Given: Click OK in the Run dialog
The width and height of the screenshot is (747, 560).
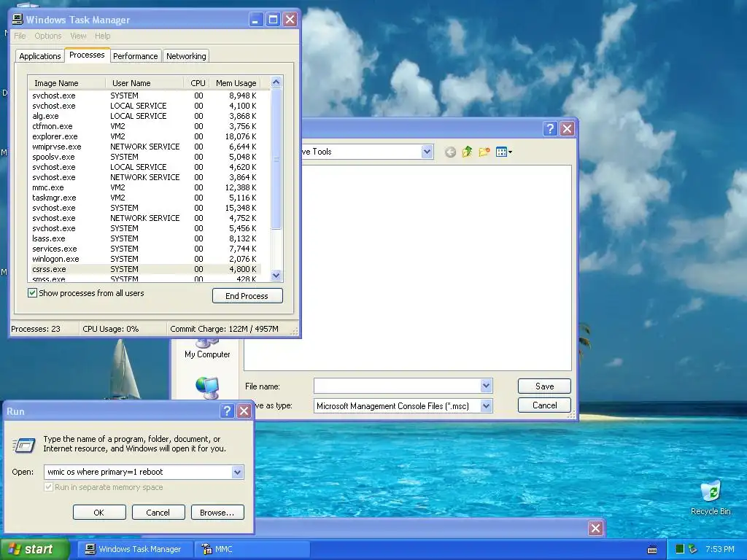Looking at the screenshot, I should (x=99, y=513).
